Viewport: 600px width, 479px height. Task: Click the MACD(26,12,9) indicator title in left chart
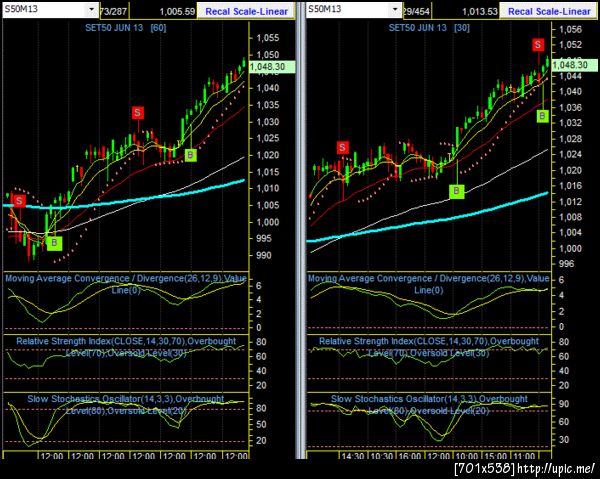[x=126, y=284]
